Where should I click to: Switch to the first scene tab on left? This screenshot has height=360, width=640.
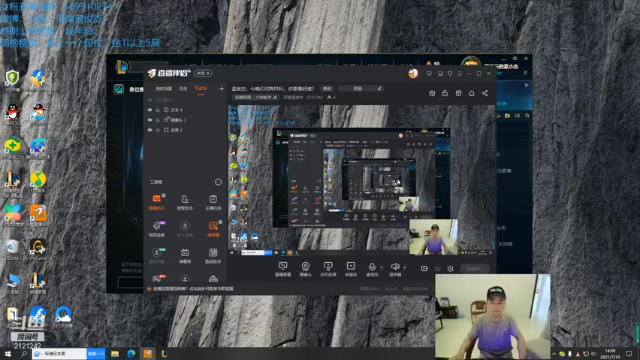tap(163, 89)
